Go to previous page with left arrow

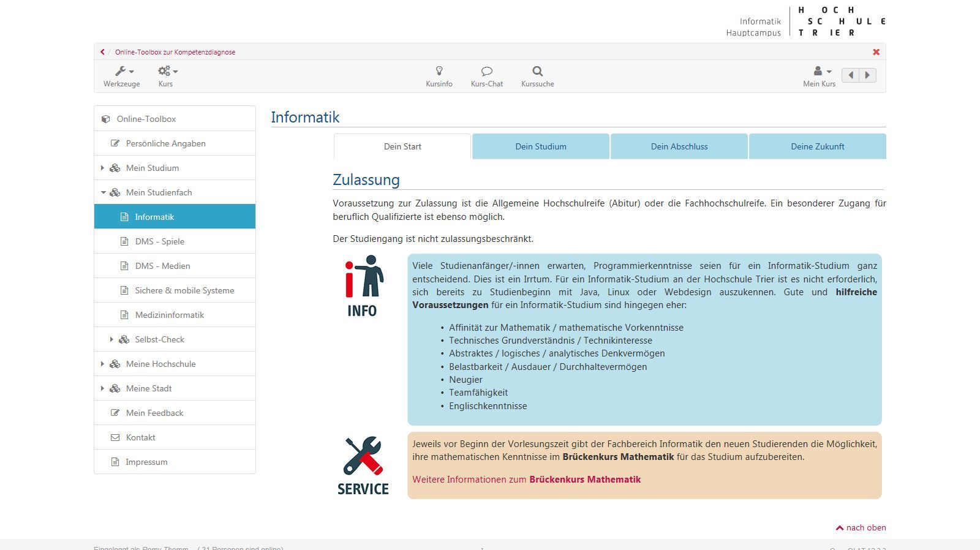point(850,75)
